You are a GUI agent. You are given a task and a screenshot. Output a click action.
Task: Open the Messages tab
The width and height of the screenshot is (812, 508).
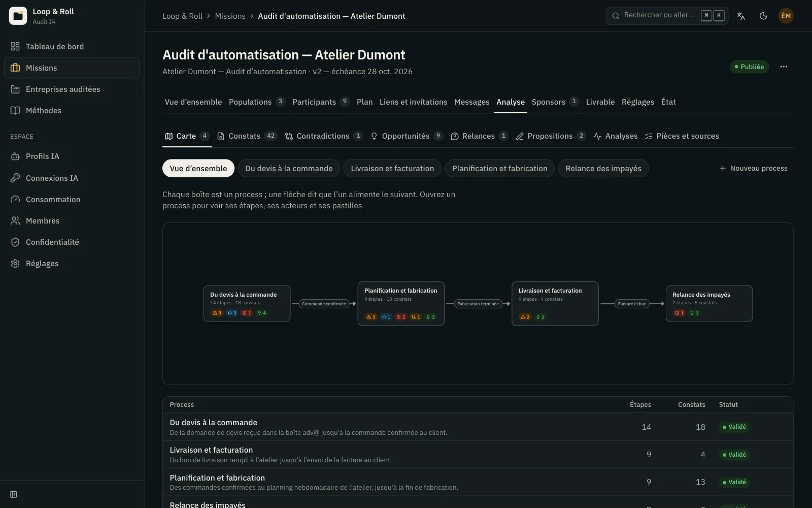point(471,102)
